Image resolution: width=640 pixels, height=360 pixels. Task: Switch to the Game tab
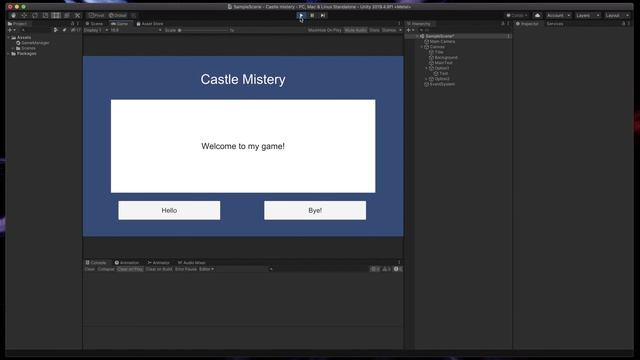pos(120,24)
